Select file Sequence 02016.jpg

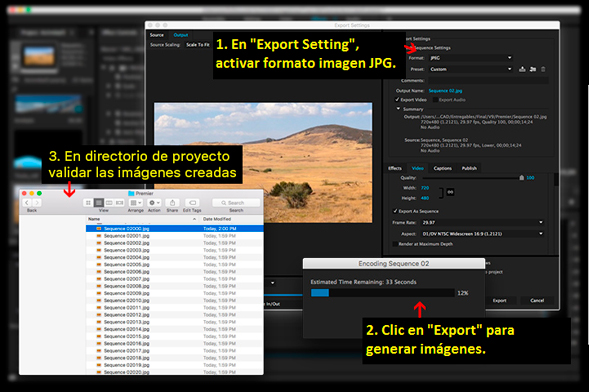click(x=175, y=344)
